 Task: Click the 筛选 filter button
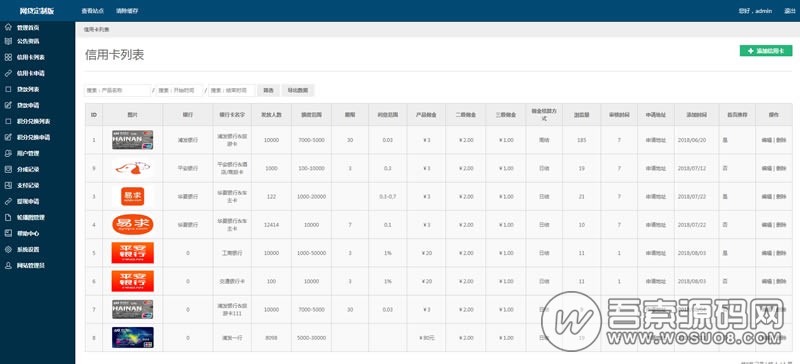coord(268,90)
